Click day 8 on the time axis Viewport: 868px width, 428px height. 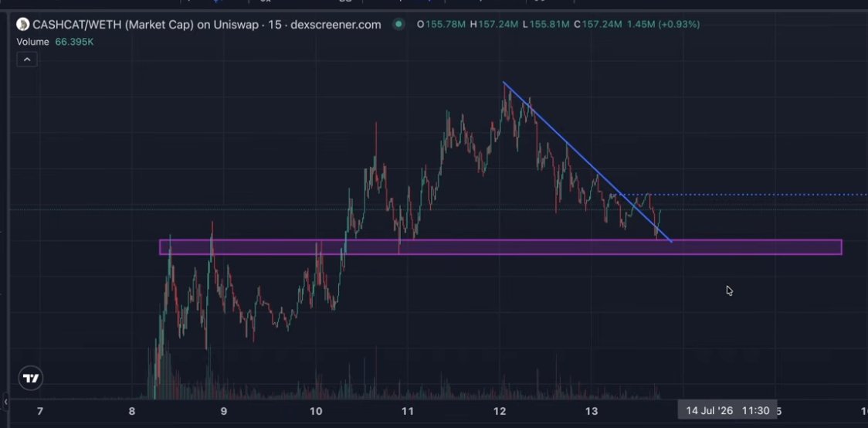[132, 411]
